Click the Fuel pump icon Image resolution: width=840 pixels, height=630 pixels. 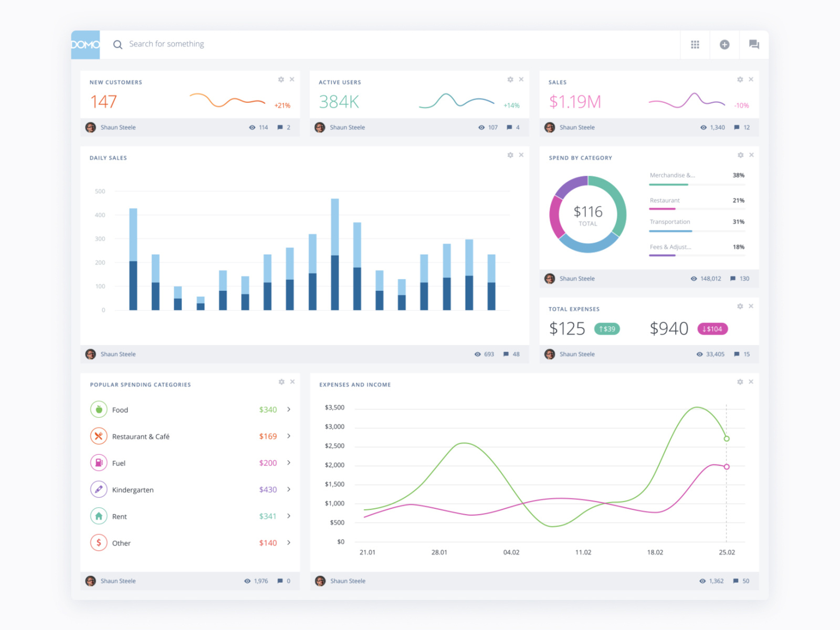99,463
